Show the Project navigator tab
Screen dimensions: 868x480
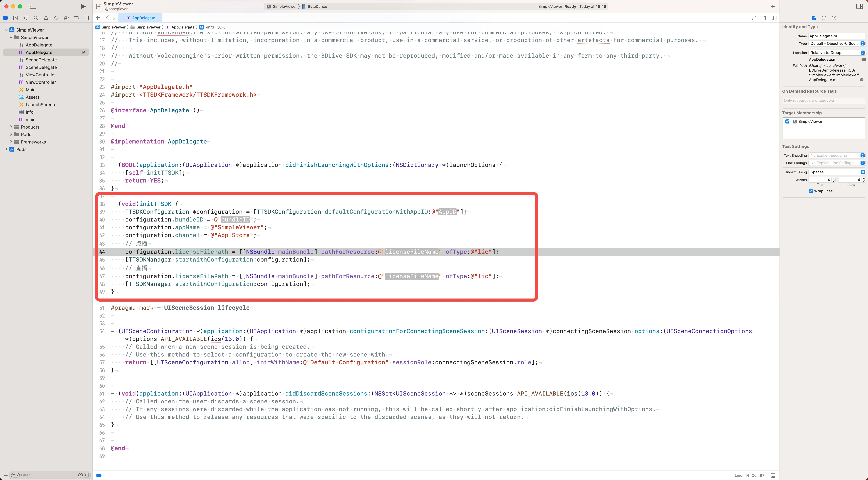pos(5,18)
